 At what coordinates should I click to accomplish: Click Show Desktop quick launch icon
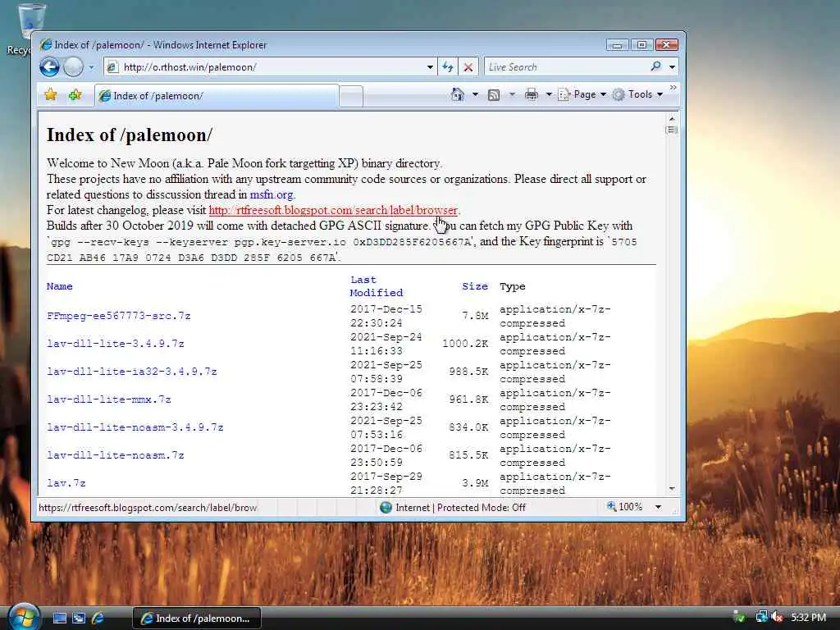(59, 619)
